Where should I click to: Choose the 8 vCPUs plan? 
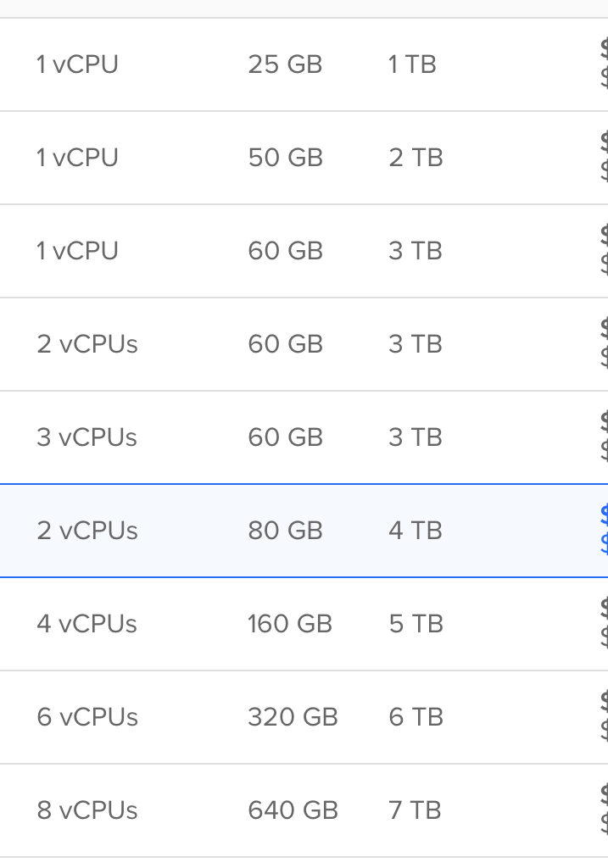pos(87,810)
